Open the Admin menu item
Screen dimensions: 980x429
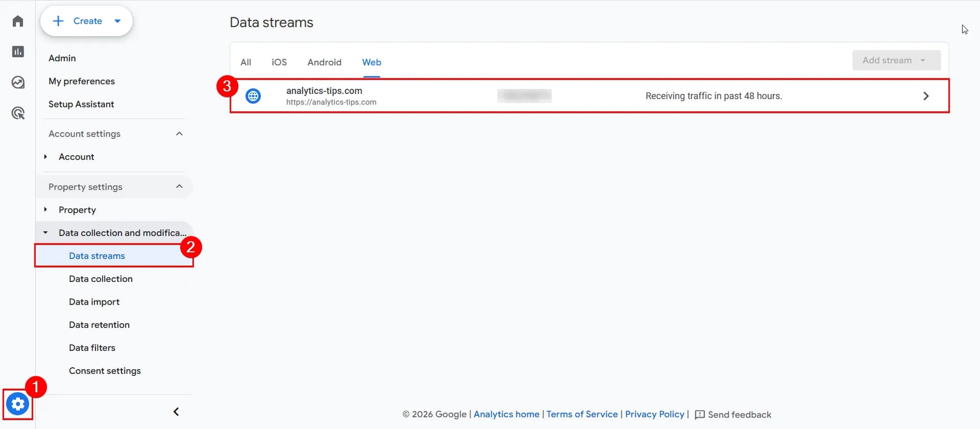(x=62, y=58)
